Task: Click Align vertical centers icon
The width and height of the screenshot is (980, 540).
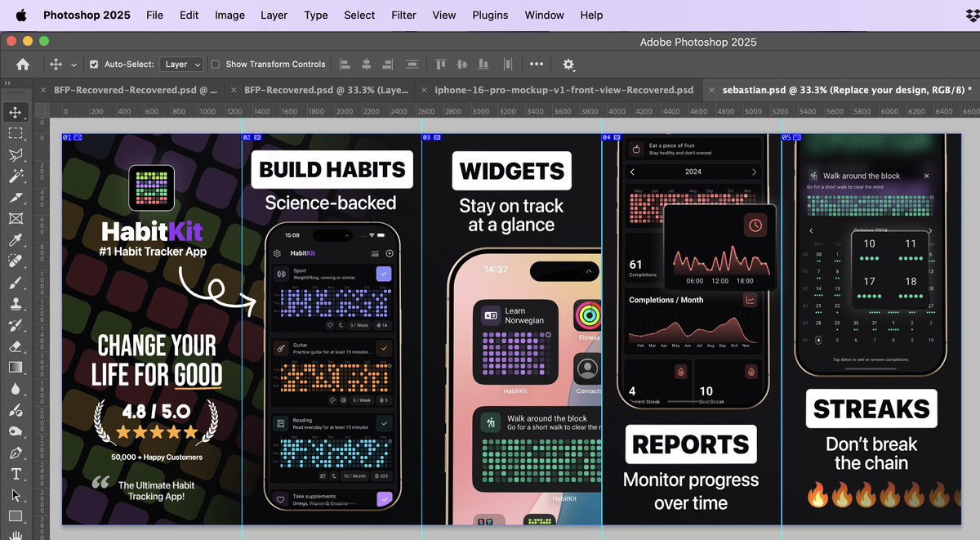Action: point(463,64)
